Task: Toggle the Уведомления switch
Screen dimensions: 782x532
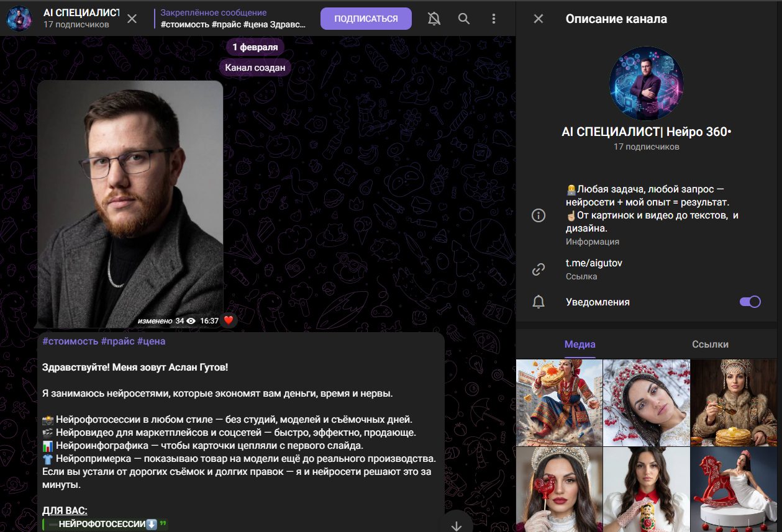Action: pyautogui.click(x=750, y=302)
